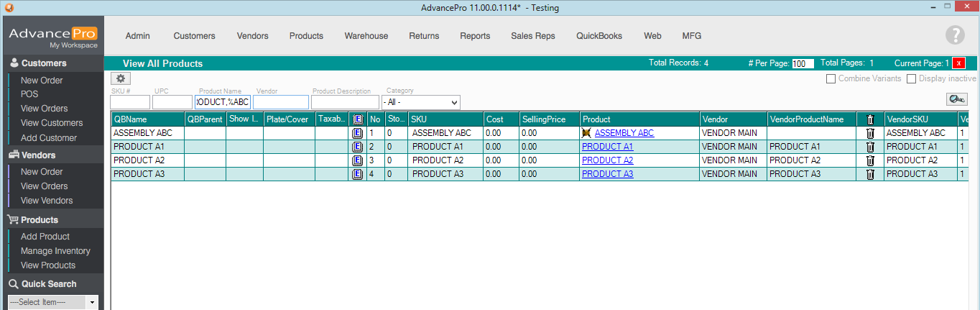Click the edit icon in PRODUCT A3 row
The image size is (980, 310).
coord(357,174)
